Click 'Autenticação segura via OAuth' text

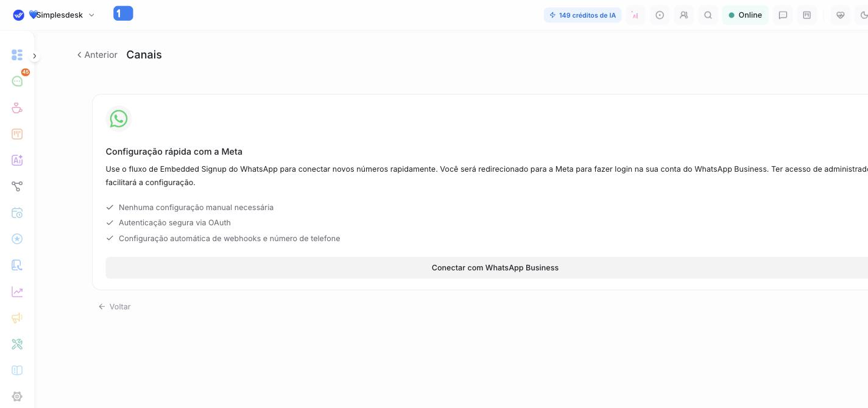(175, 223)
